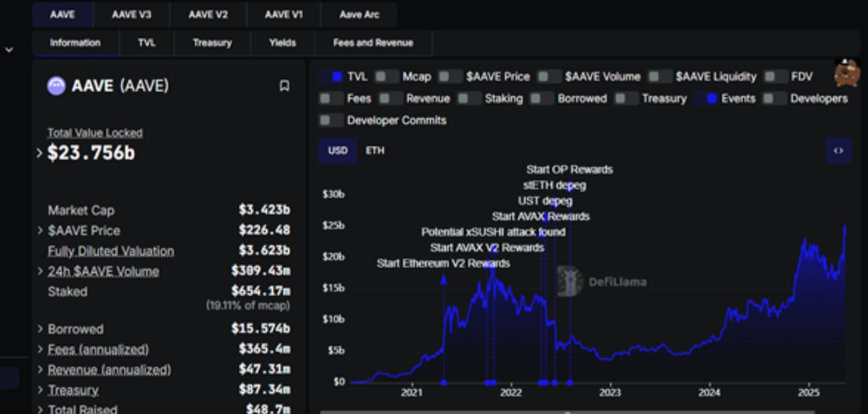Click the UST depeg event label
Viewport: 868px width, 414px height.
545,201
